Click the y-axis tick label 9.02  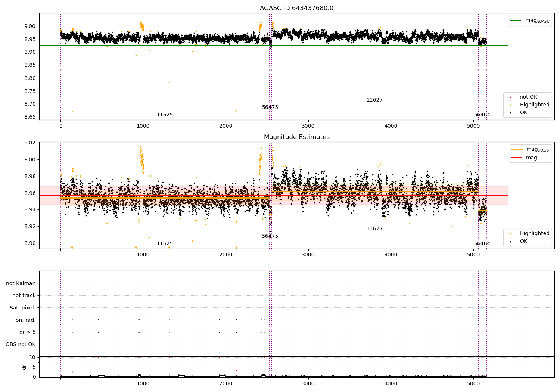[x=29, y=143]
